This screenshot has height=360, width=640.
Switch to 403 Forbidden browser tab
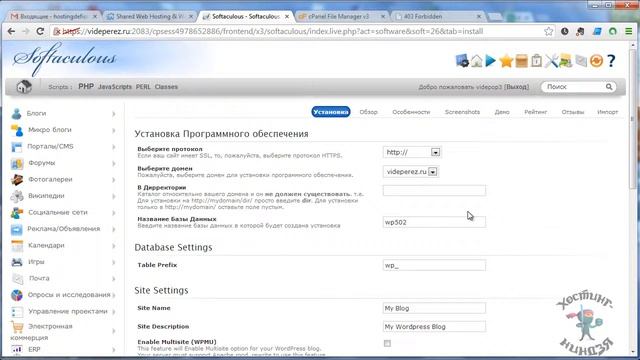tap(438, 16)
